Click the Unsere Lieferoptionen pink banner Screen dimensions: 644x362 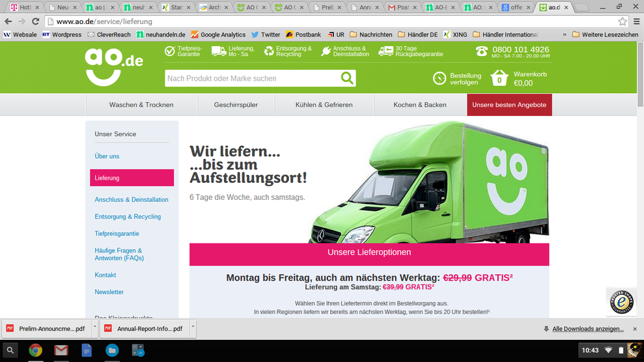point(369,254)
